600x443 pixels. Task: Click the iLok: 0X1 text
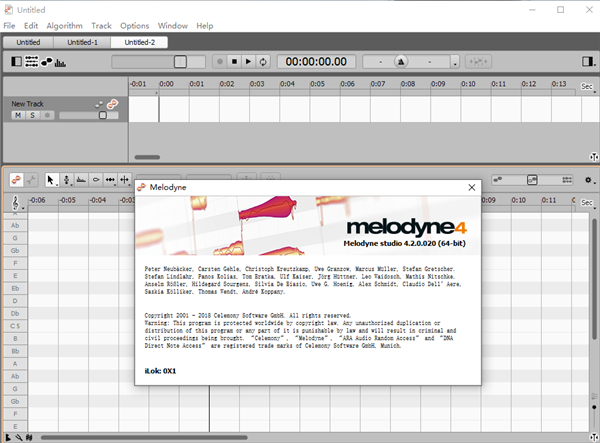(160, 371)
